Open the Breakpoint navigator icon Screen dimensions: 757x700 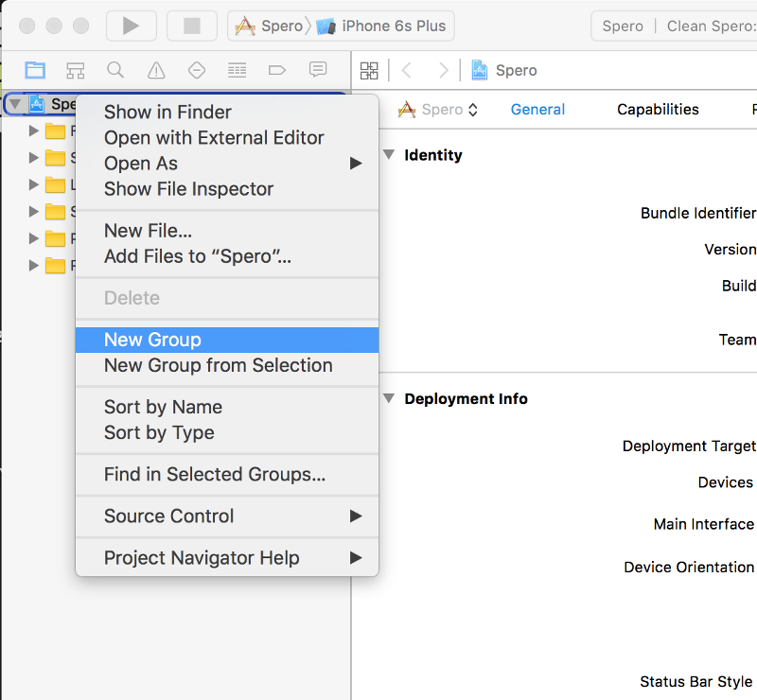[x=277, y=71]
